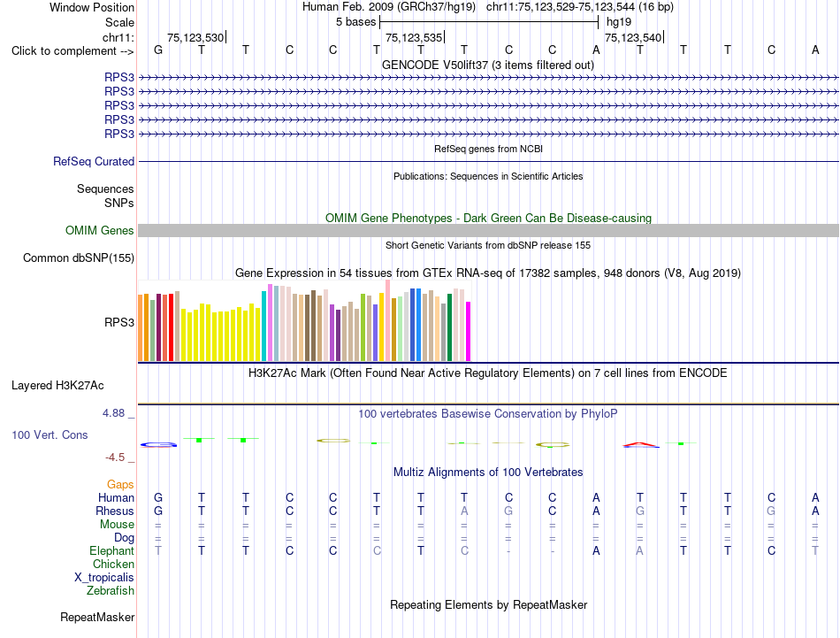Click the Human Feb. 2009 chr11 position header
The width and height of the screenshot is (840, 638).
point(488,7)
